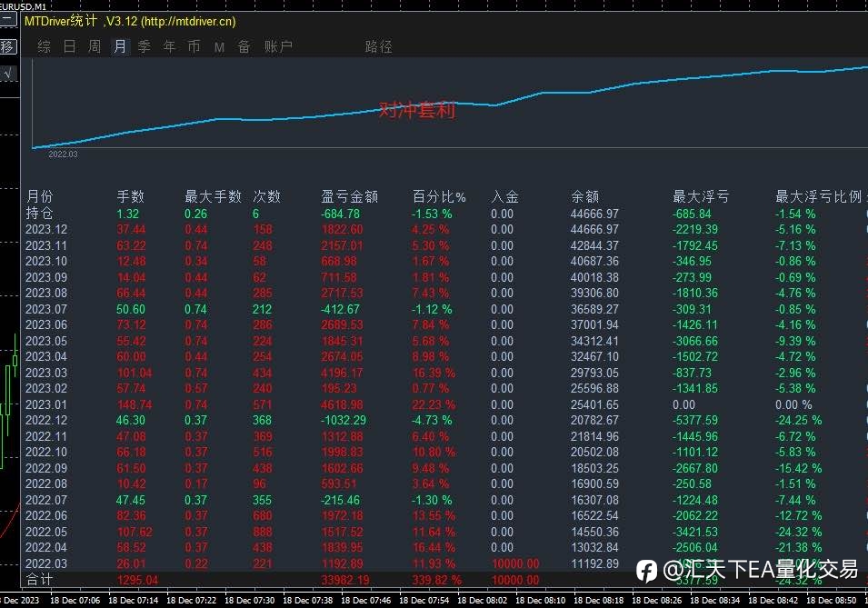Screen dimensions: 868x608
Task: Click the 月份 column header
Action: (39, 196)
